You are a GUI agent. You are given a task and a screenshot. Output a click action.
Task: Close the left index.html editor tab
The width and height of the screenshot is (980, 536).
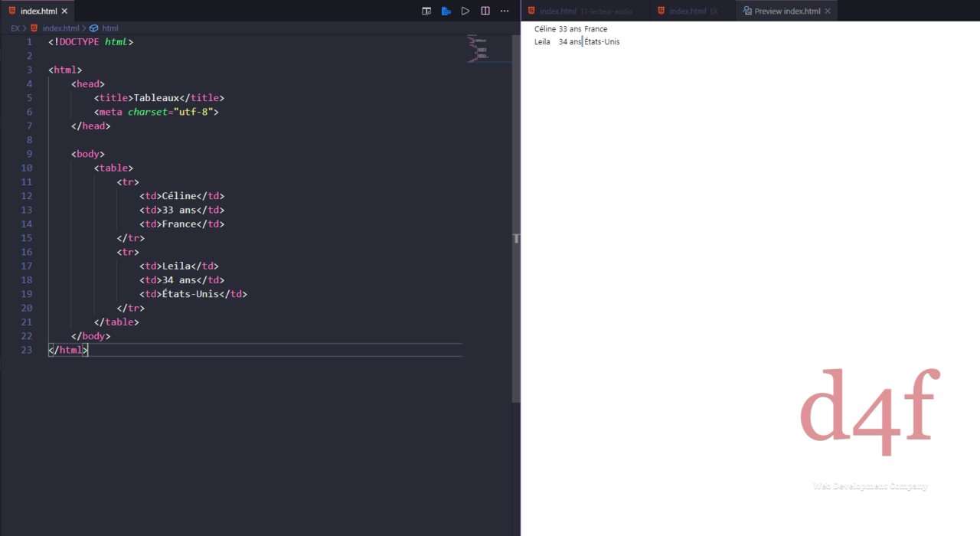[x=64, y=11]
